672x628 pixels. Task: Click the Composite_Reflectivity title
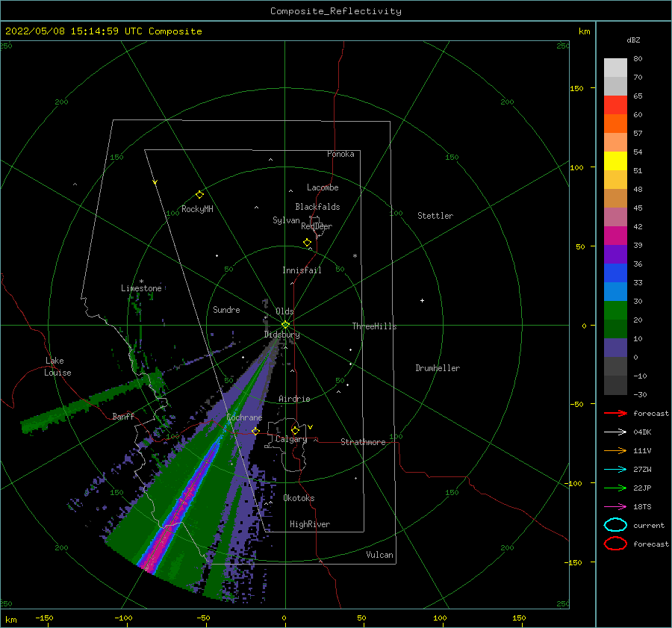tap(335, 11)
